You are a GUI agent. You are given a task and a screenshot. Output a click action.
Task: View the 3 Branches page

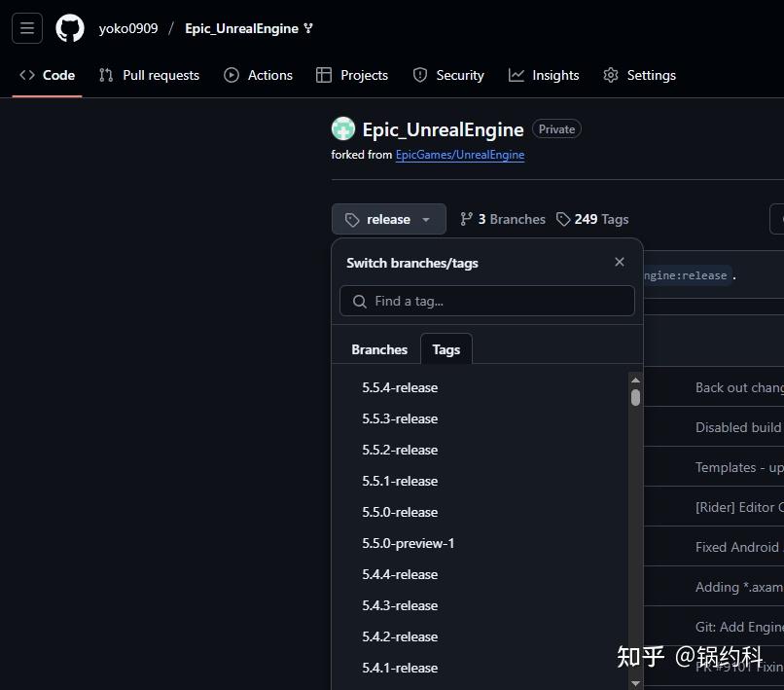[503, 219]
